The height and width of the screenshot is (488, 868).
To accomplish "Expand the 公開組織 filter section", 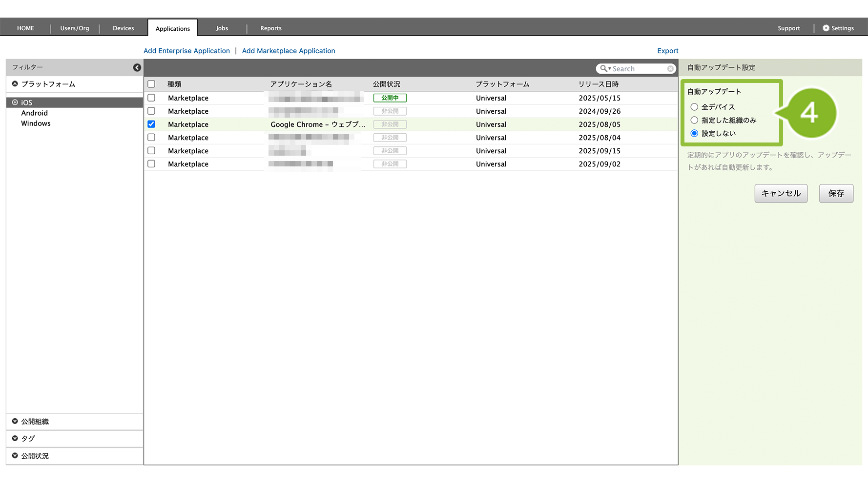I will pos(15,421).
